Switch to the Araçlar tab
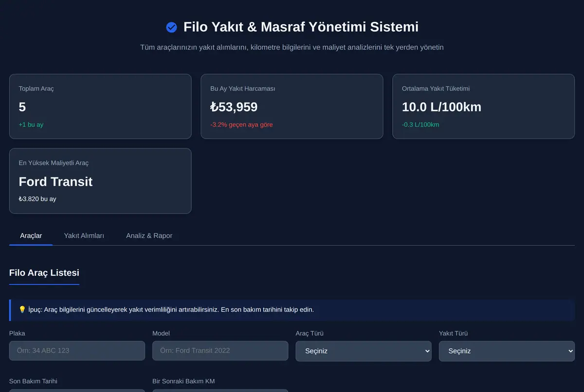The image size is (584, 392). (x=31, y=235)
